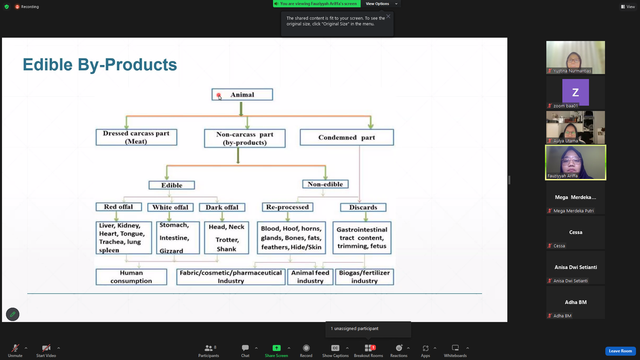This screenshot has width=640, height=360.
Task: Click the green encryption shield icon
Action: tap(7, 7)
